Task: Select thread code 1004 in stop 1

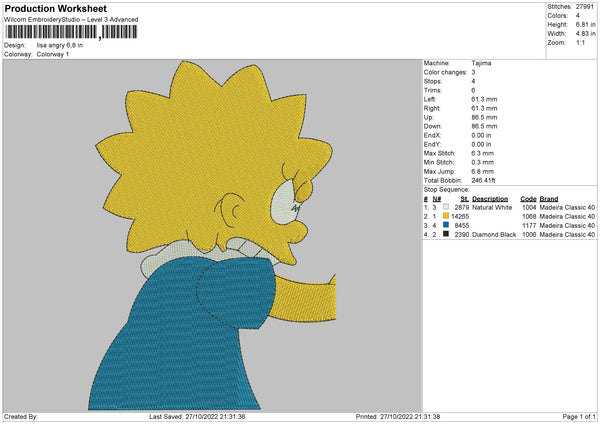Action: click(529, 207)
